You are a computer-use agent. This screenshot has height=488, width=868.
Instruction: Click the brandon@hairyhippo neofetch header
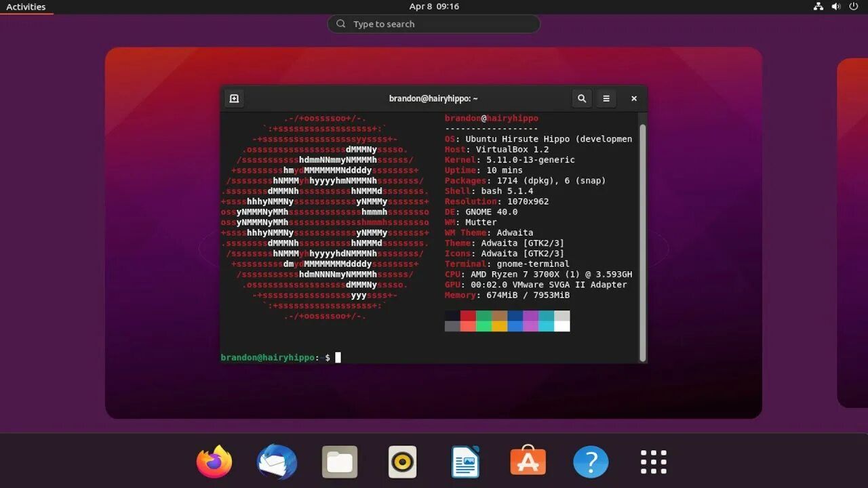click(492, 119)
